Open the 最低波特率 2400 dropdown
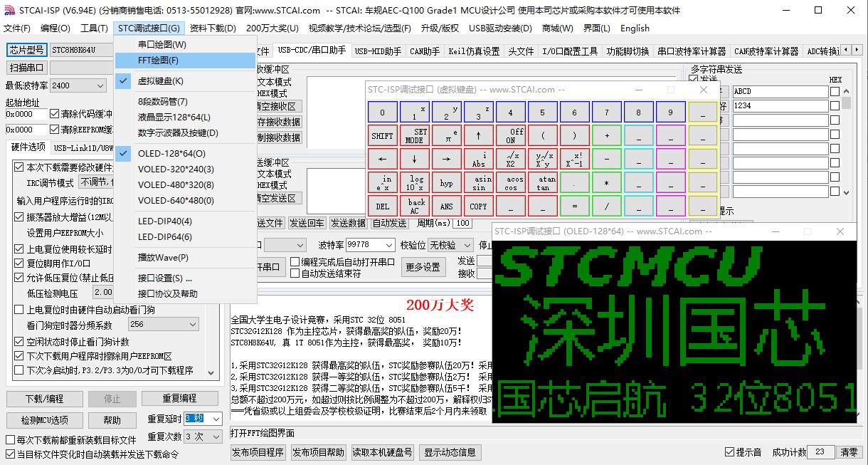868x465 pixels. (78, 85)
